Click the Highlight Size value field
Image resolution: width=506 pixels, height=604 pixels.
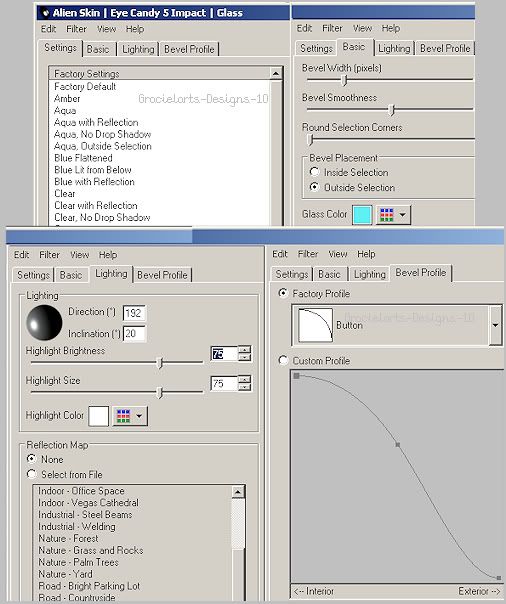[x=225, y=383]
